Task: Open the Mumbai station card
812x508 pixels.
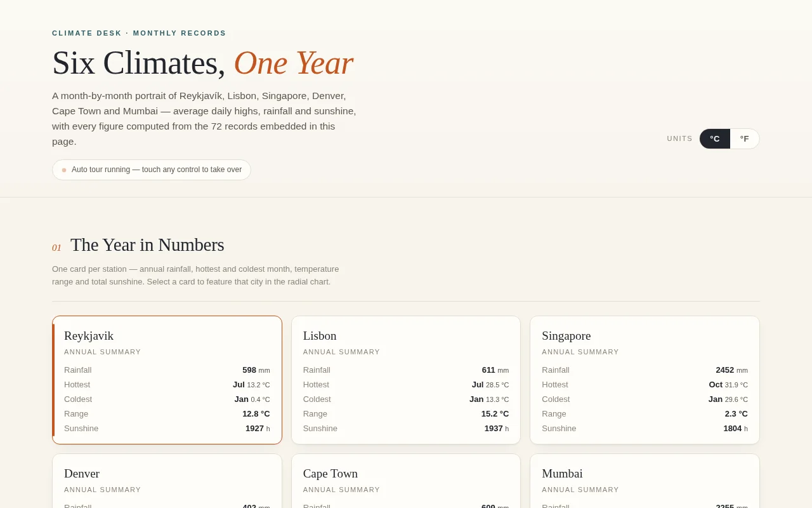Action: [x=645, y=481]
